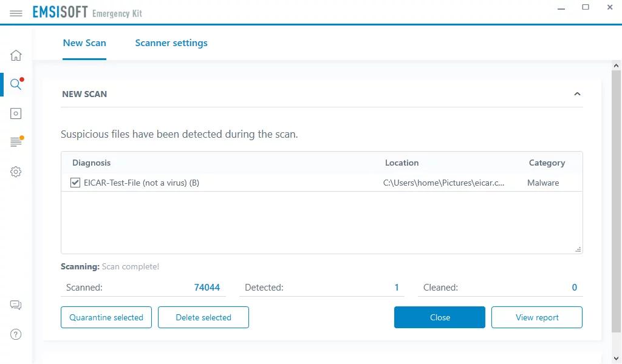The width and height of the screenshot is (622, 364).
Task: Click the Cleaned count value 0
Action: pos(575,287)
